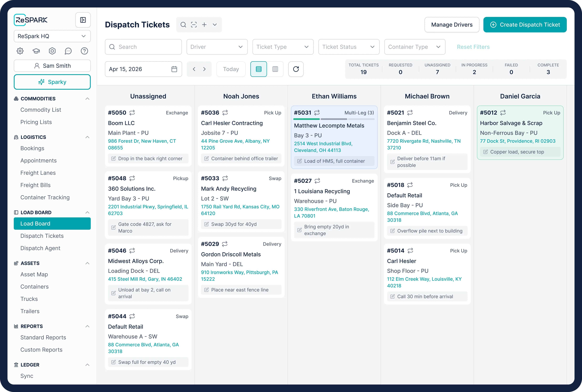
Task: Click the Reset Filters link
Action: [473, 47]
